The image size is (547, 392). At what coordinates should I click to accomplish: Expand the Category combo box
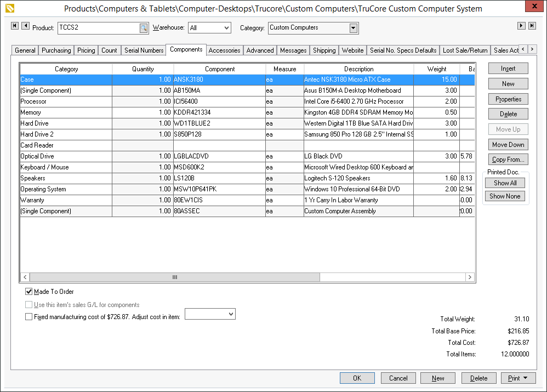pyautogui.click(x=353, y=28)
